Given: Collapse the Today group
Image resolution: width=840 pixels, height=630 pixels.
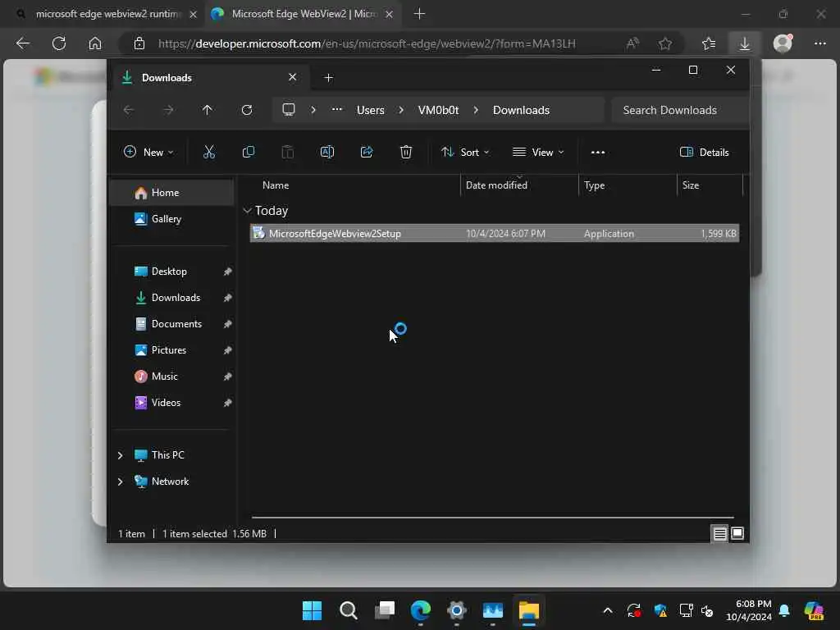Looking at the screenshot, I should coord(247,211).
